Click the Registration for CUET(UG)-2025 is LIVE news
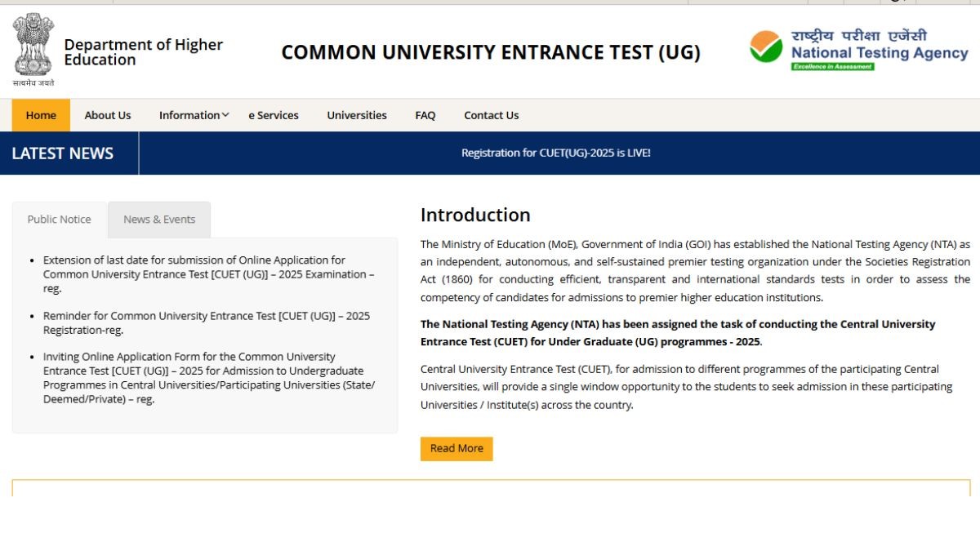 coord(555,153)
